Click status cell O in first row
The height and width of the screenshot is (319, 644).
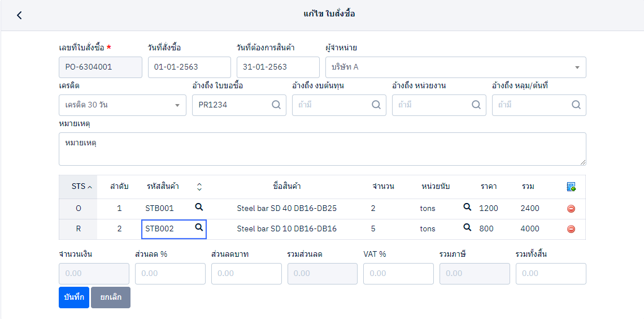79,208
